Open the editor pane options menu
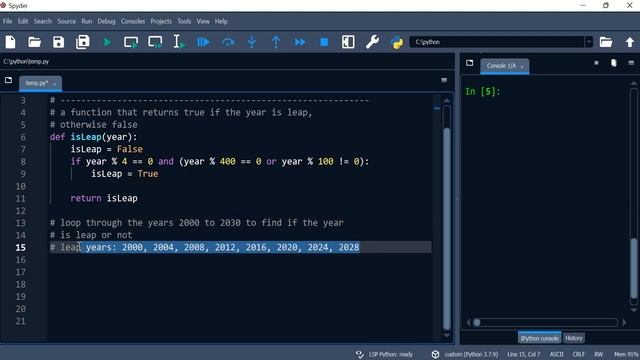 [x=444, y=80]
